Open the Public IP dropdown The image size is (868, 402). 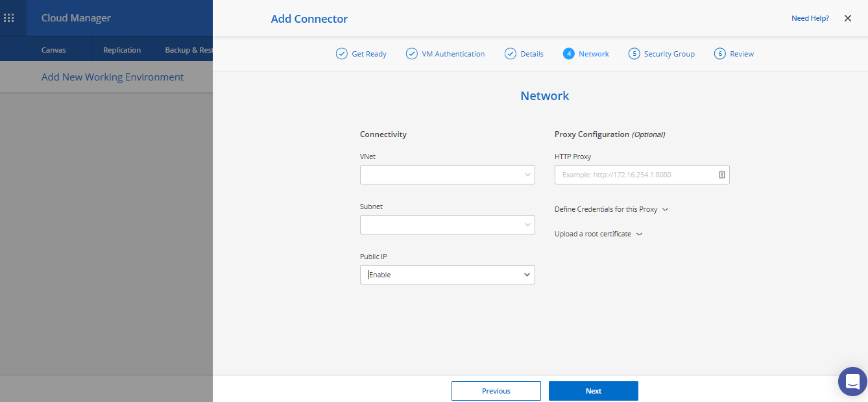click(x=447, y=275)
